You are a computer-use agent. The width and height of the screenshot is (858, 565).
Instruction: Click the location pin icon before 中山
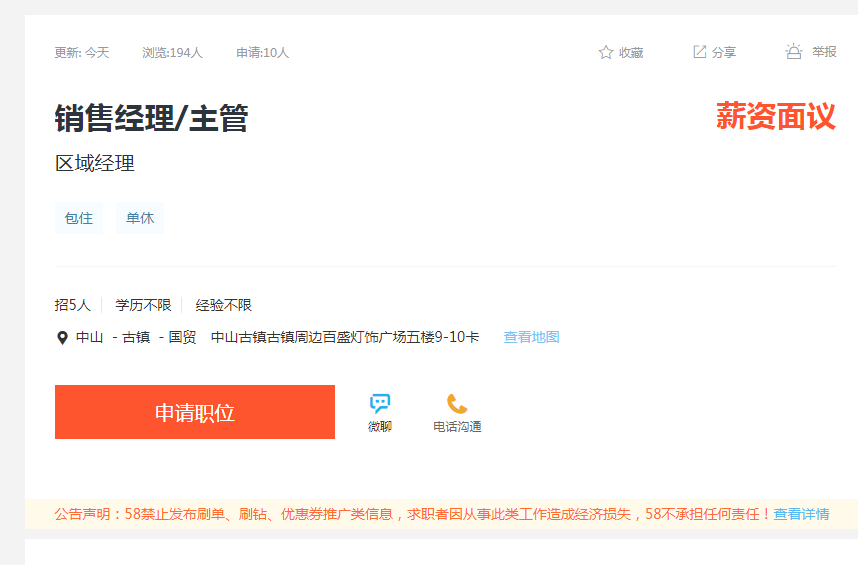click(62, 338)
